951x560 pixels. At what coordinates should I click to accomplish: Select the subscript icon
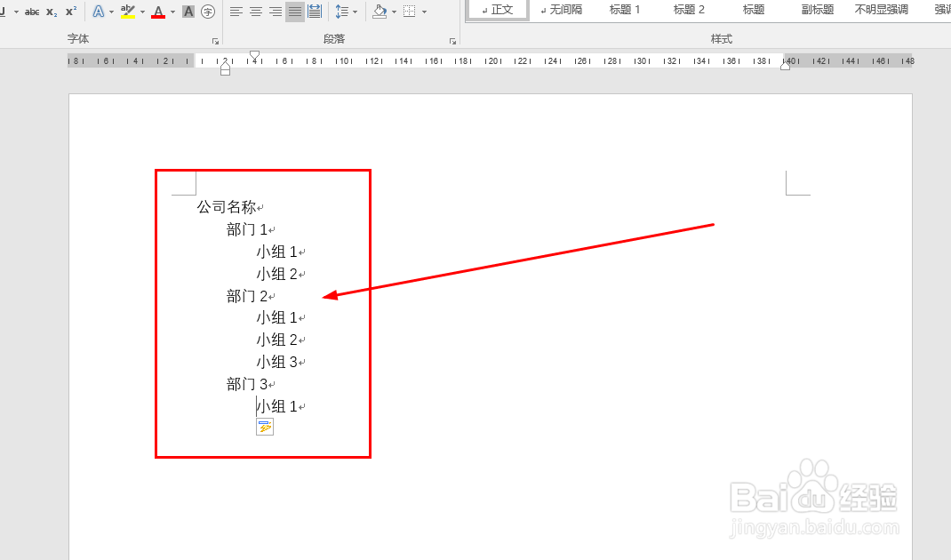[52, 12]
